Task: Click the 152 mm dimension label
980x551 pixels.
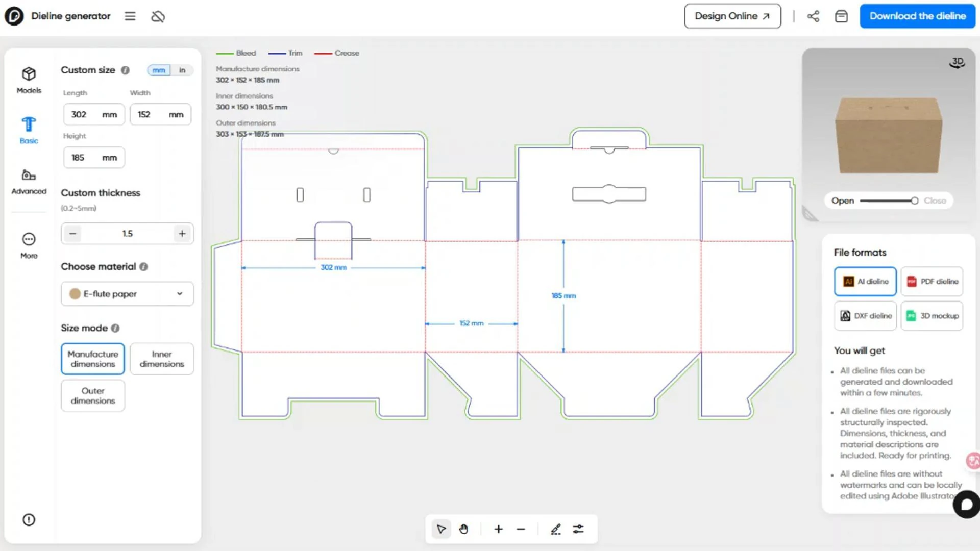Action: (x=471, y=323)
